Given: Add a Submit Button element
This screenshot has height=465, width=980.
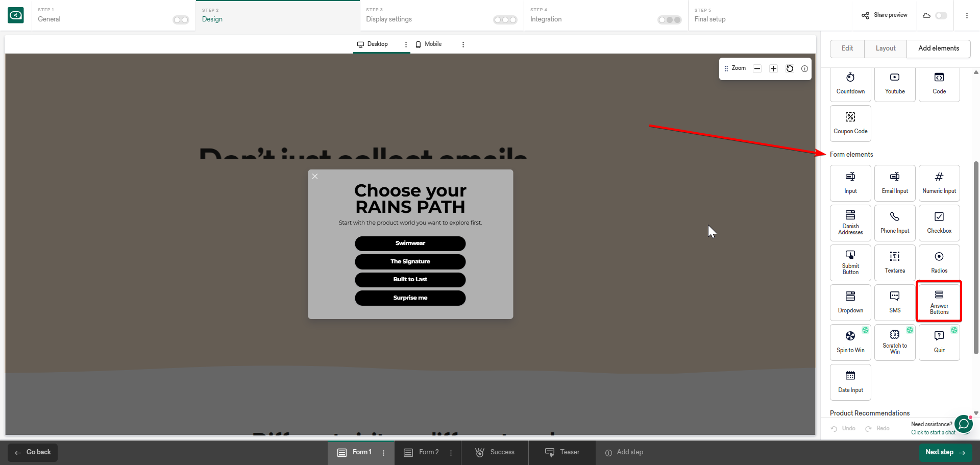Looking at the screenshot, I should click(x=850, y=263).
